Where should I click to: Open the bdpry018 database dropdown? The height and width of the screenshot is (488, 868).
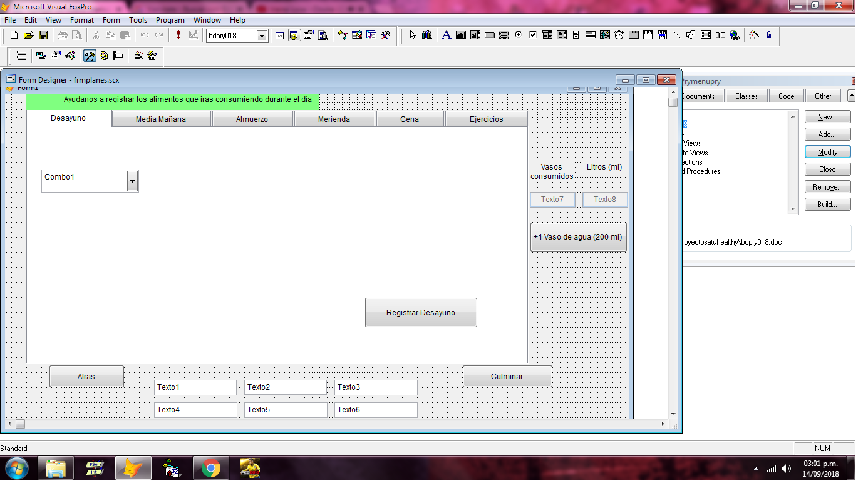[x=262, y=36]
